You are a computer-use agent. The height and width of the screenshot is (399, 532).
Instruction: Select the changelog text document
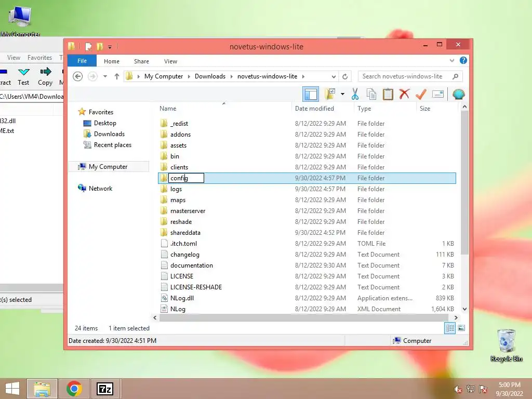pos(185,255)
